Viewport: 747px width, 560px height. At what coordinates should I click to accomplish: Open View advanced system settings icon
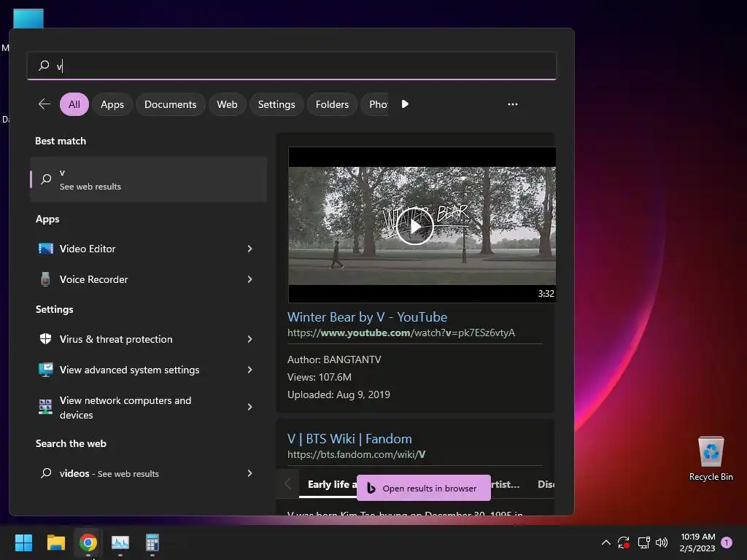click(x=46, y=370)
